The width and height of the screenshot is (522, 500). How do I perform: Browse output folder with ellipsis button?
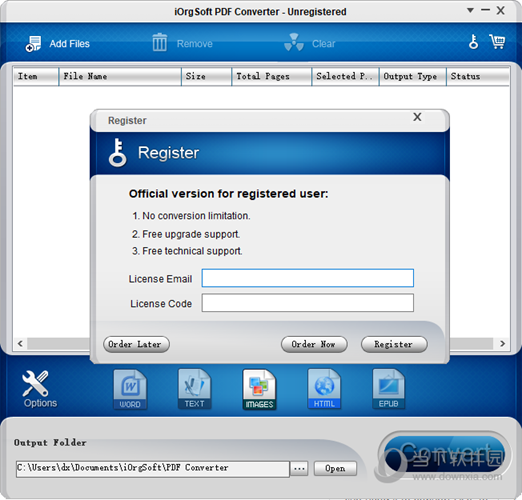pos(299,469)
